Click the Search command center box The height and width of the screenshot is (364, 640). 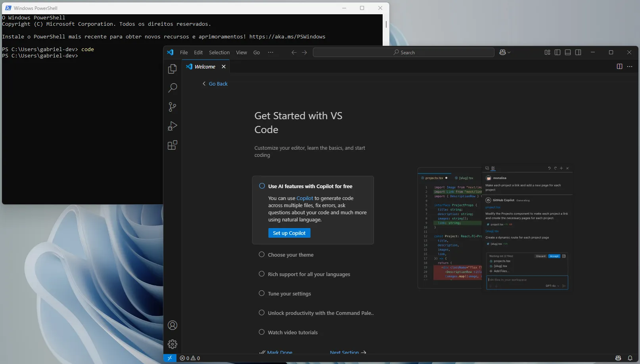click(404, 52)
